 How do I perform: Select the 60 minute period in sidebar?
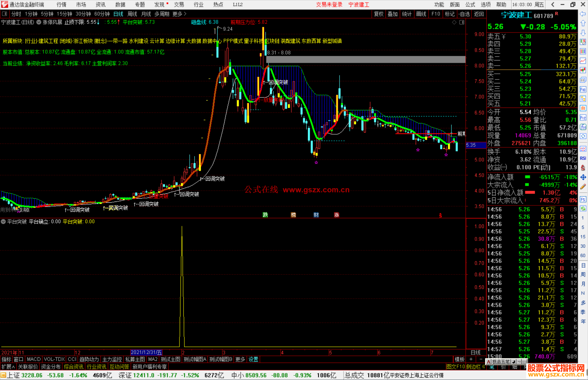point(583,256)
